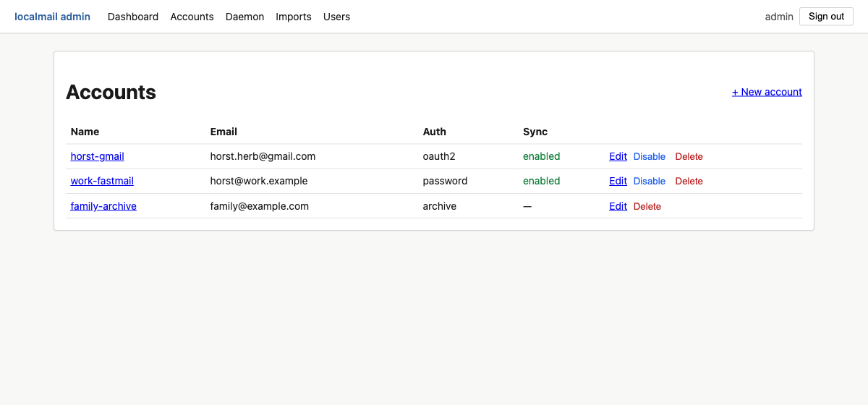Click the Accounts page heading
This screenshot has width=868, height=405.
pos(111,92)
